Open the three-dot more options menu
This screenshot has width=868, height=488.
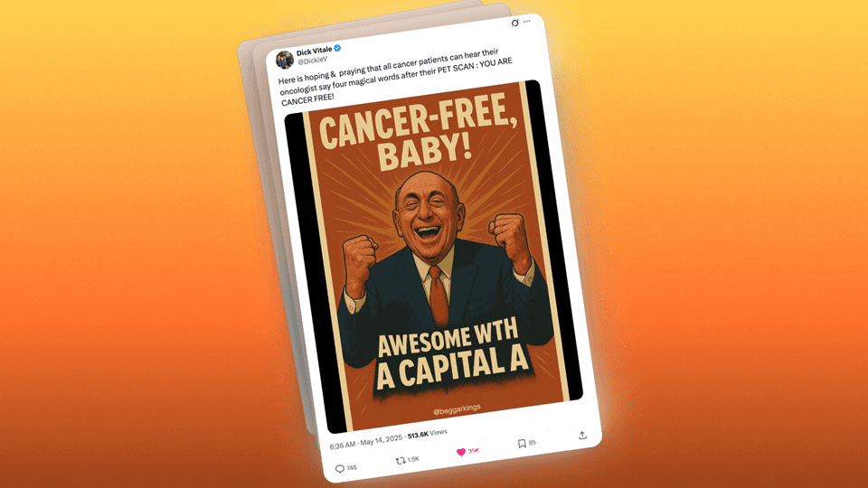[527, 22]
